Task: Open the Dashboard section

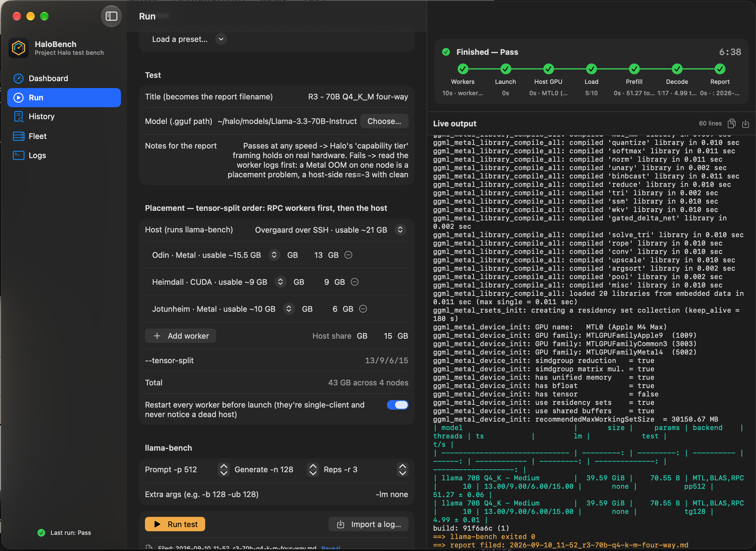Action: click(64, 78)
